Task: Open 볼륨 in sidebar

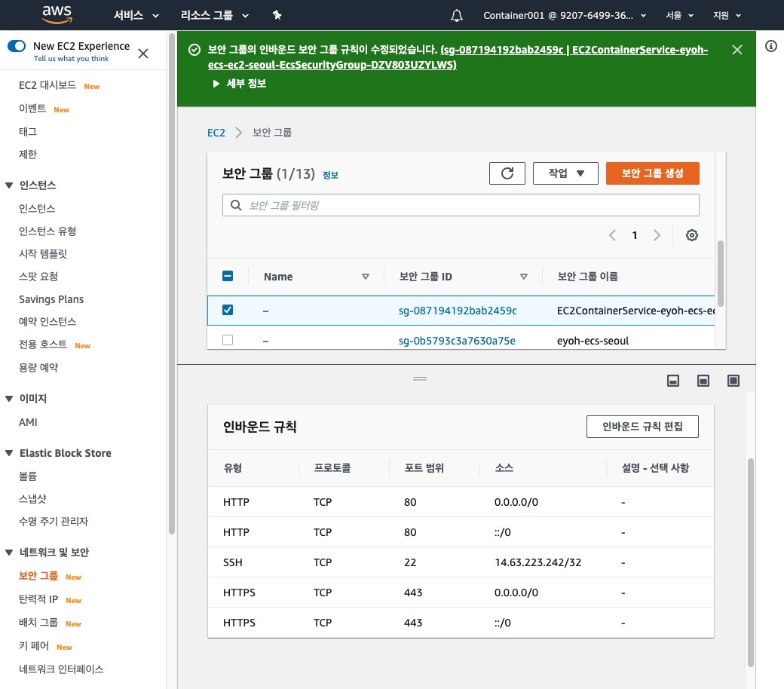Action: click(27, 476)
